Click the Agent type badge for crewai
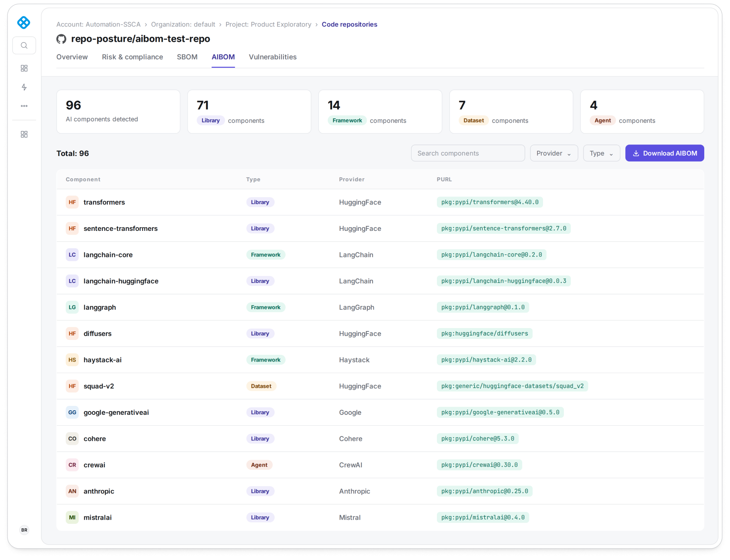The width and height of the screenshot is (730, 560). point(259,465)
